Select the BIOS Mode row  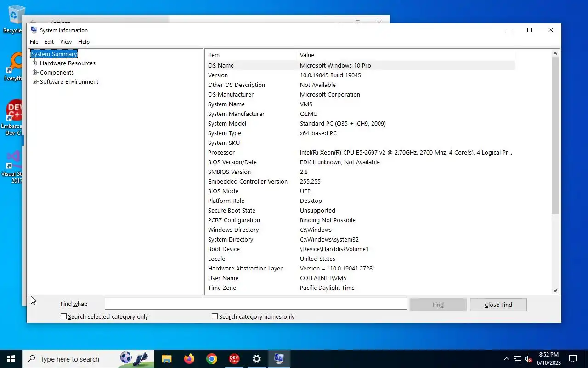click(360, 191)
